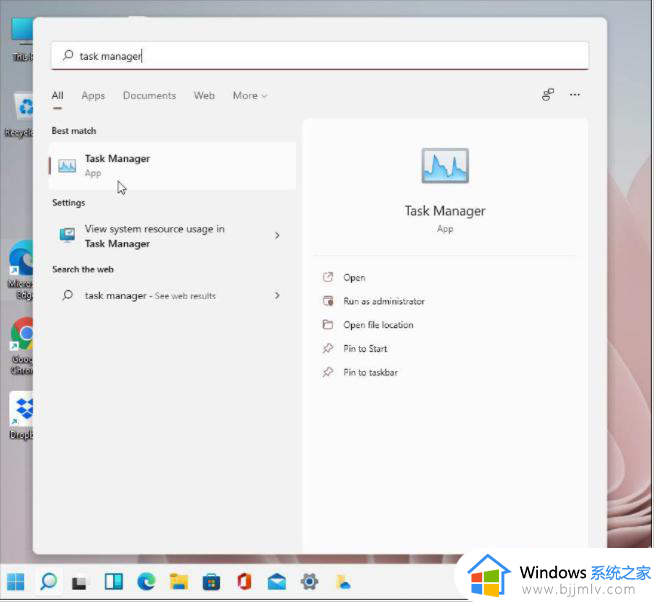Open the Windows Start button on taskbar
Viewport: 656px width, 603px height.
[x=16, y=582]
